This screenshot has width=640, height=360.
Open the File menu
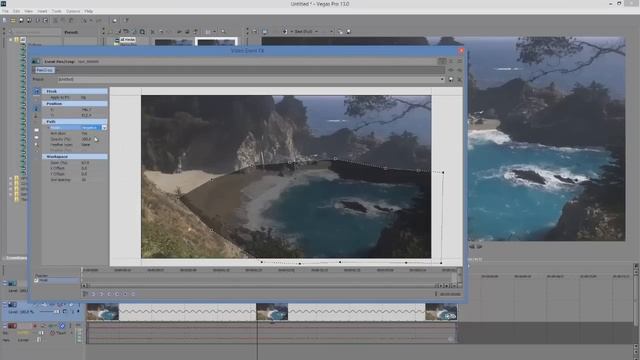tap(5, 11)
